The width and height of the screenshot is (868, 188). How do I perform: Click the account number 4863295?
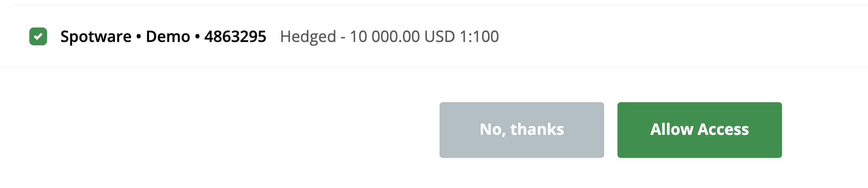click(235, 36)
